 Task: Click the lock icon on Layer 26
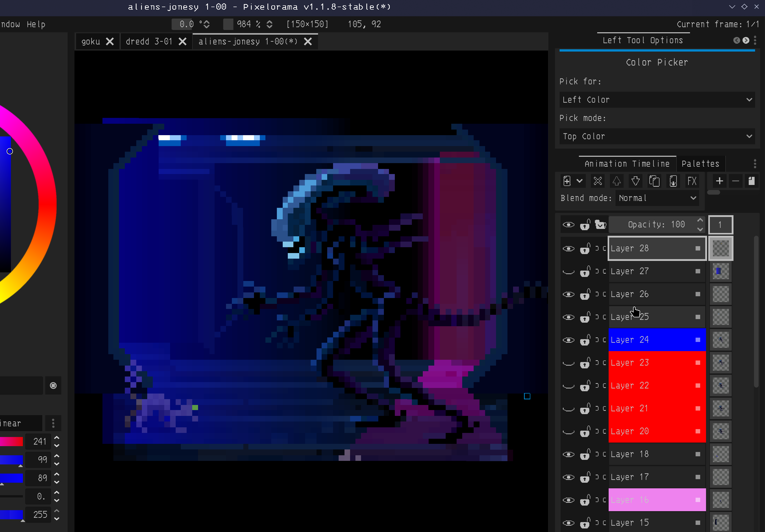[585, 294]
